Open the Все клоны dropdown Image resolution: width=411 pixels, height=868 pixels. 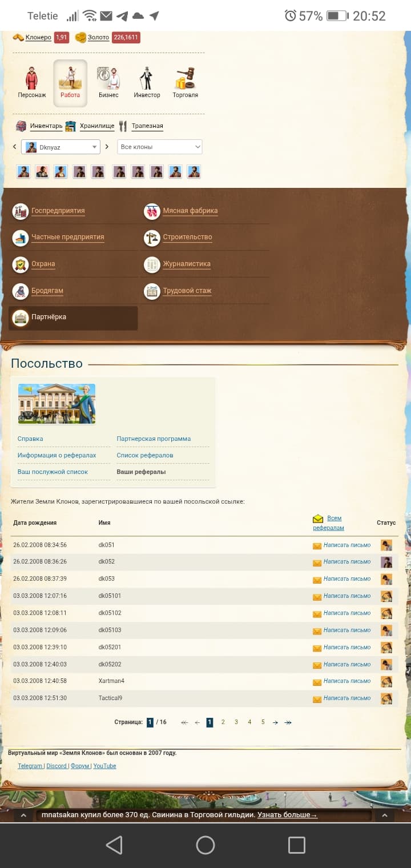click(x=159, y=147)
